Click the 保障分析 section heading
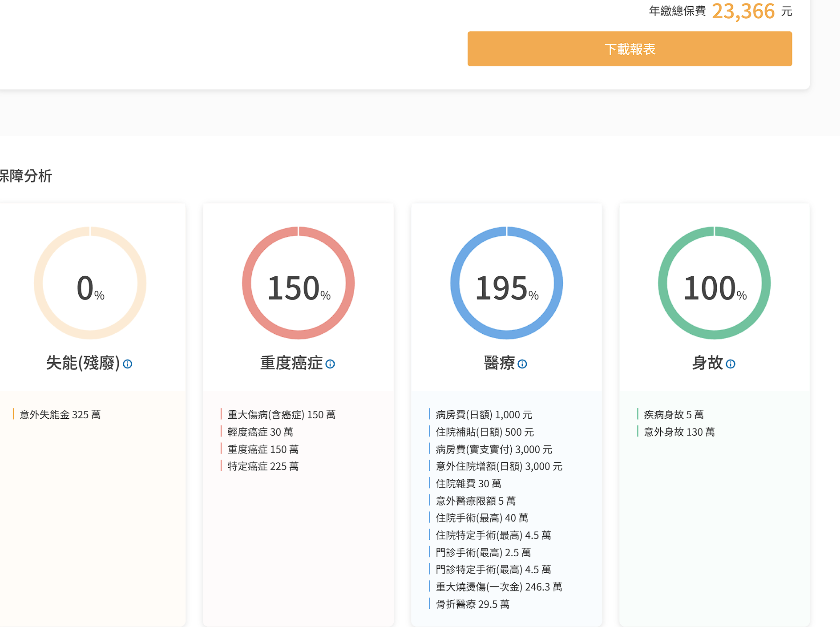This screenshot has height=627, width=840. pyautogui.click(x=26, y=176)
